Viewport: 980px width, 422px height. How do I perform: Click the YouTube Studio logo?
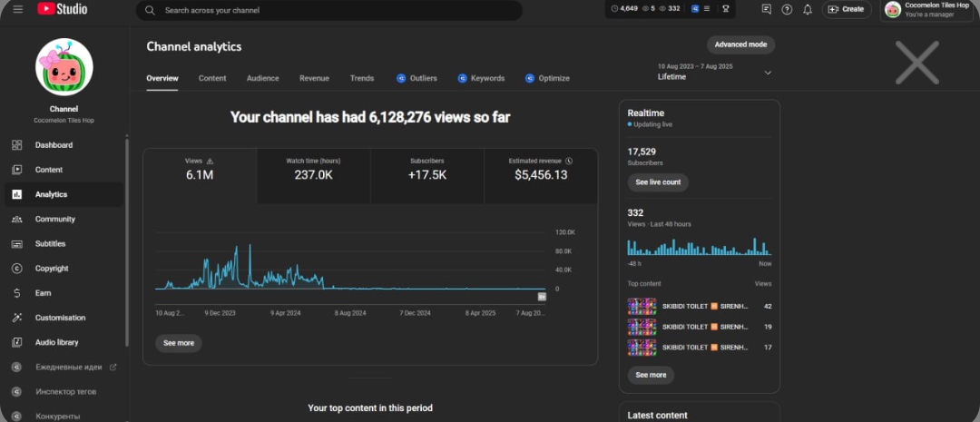(63, 9)
